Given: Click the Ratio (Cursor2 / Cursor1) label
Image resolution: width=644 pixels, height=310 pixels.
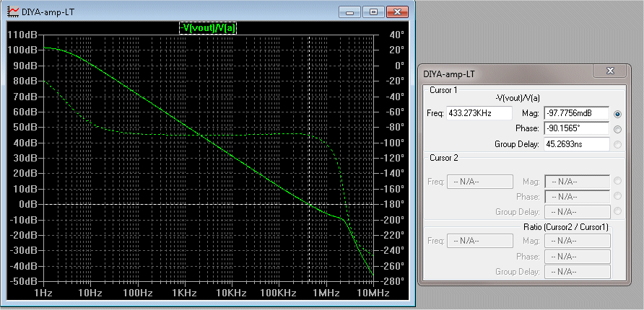Looking at the screenshot, I should click(x=565, y=227).
